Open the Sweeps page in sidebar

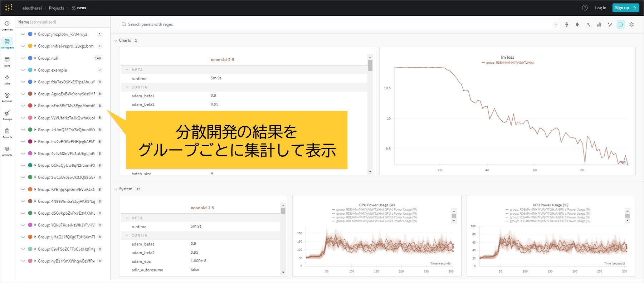pyautogui.click(x=7, y=115)
